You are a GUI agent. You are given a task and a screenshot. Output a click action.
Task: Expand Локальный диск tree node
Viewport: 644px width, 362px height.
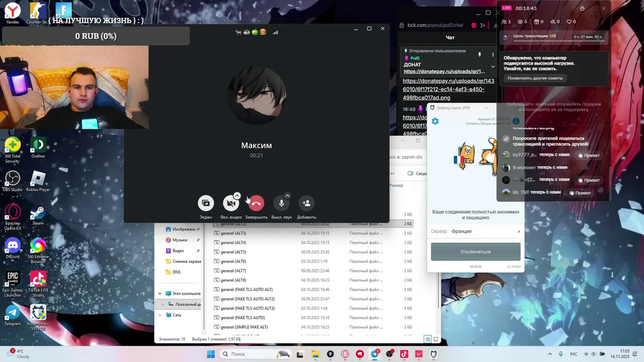coord(162,304)
